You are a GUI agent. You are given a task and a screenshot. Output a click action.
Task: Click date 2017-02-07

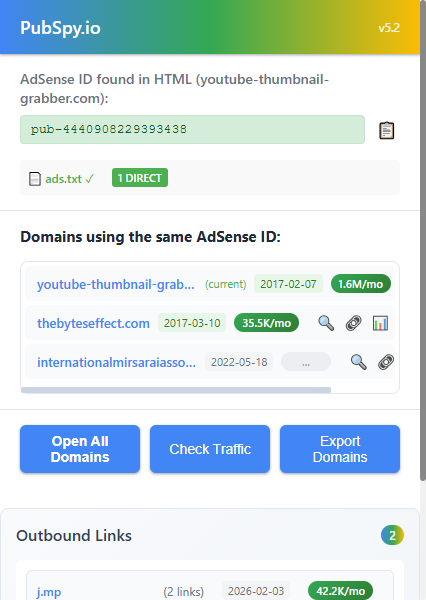[x=288, y=284]
